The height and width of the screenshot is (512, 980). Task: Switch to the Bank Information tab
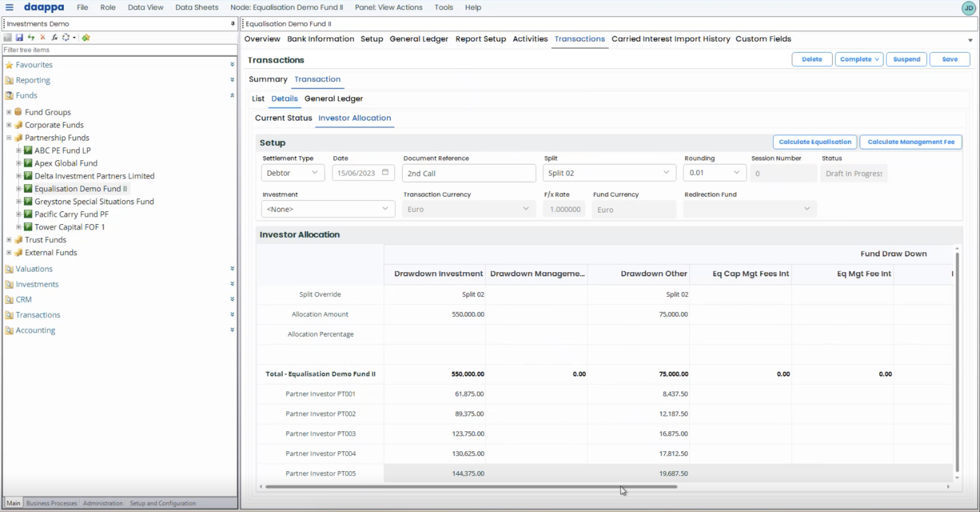321,39
